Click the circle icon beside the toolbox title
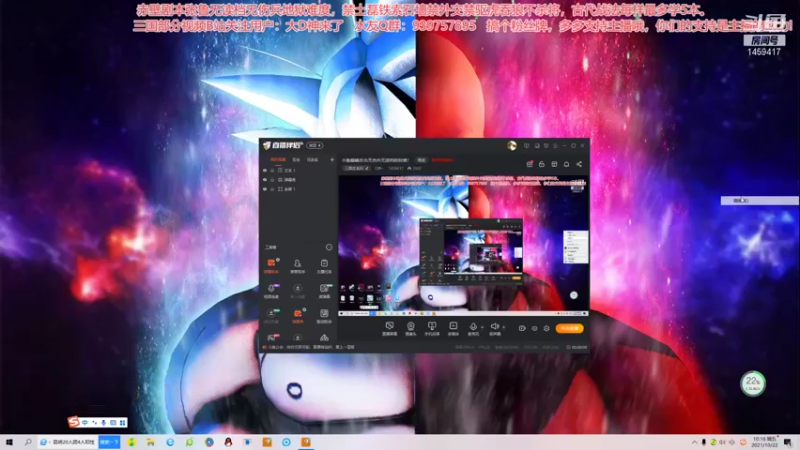This screenshot has width=800, height=450. pyautogui.click(x=329, y=247)
